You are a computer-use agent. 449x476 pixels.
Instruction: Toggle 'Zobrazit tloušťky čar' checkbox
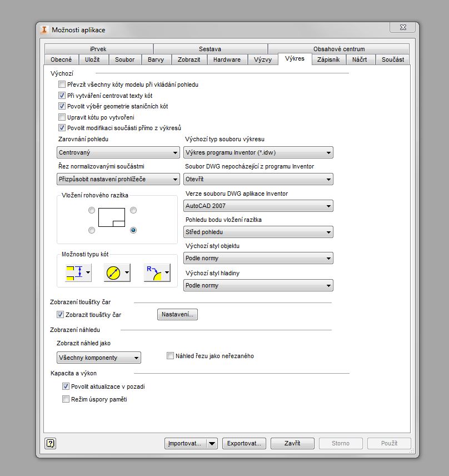(x=61, y=315)
